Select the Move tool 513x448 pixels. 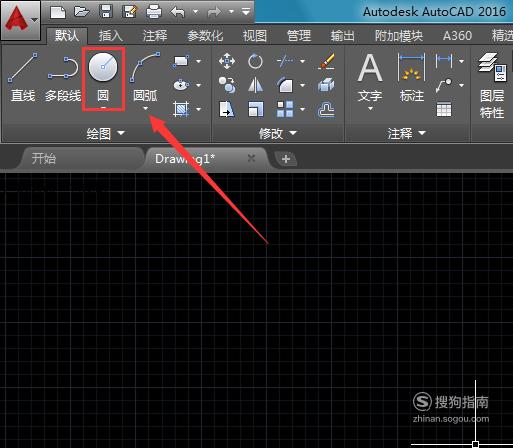[227, 61]
